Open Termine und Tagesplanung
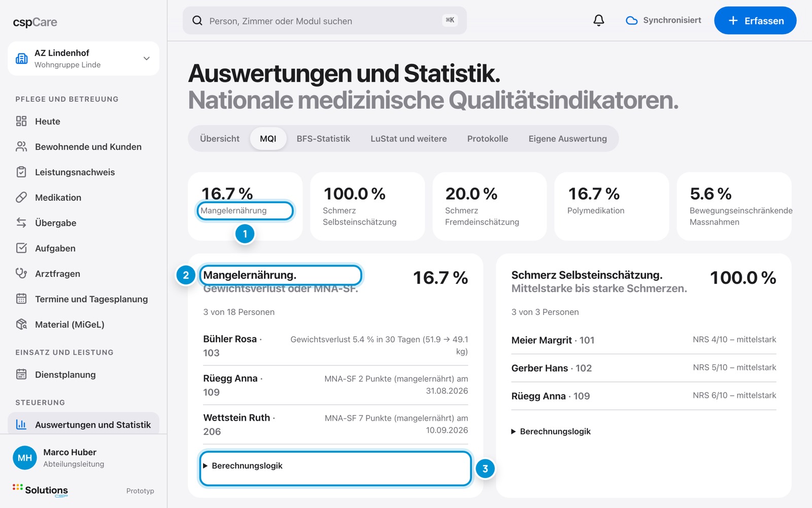 (83, 299)
